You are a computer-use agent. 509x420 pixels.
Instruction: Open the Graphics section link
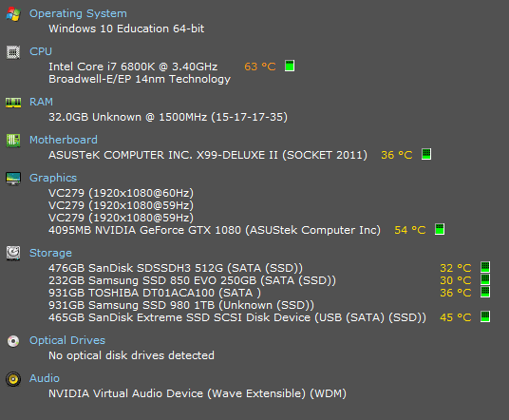tap(53, 179)
